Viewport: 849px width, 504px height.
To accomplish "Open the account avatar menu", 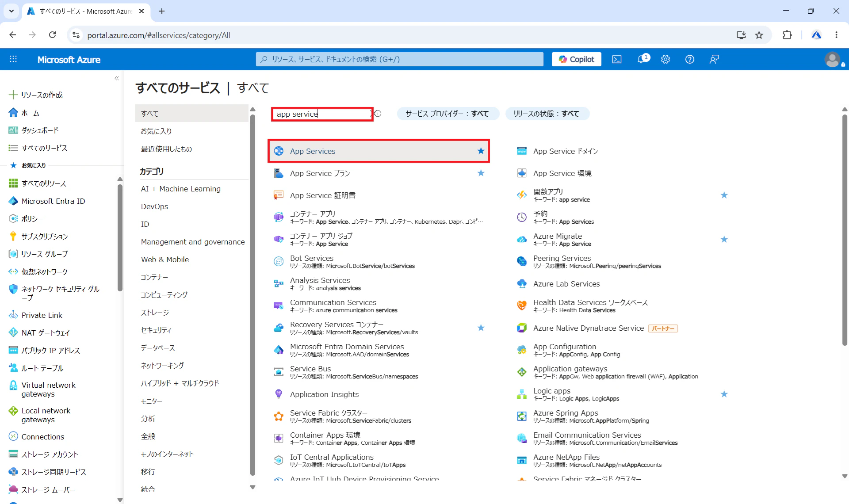I will tap(833, 59).
